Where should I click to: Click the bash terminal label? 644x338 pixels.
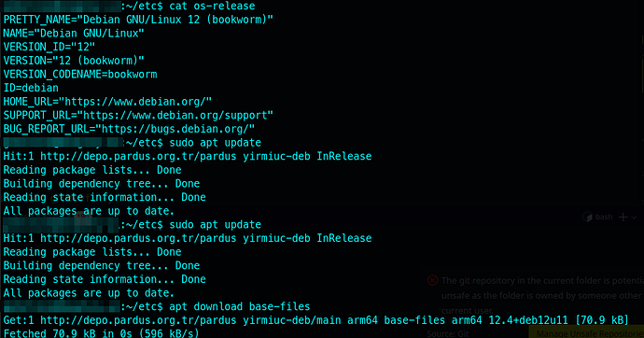[x=604, y=217]
